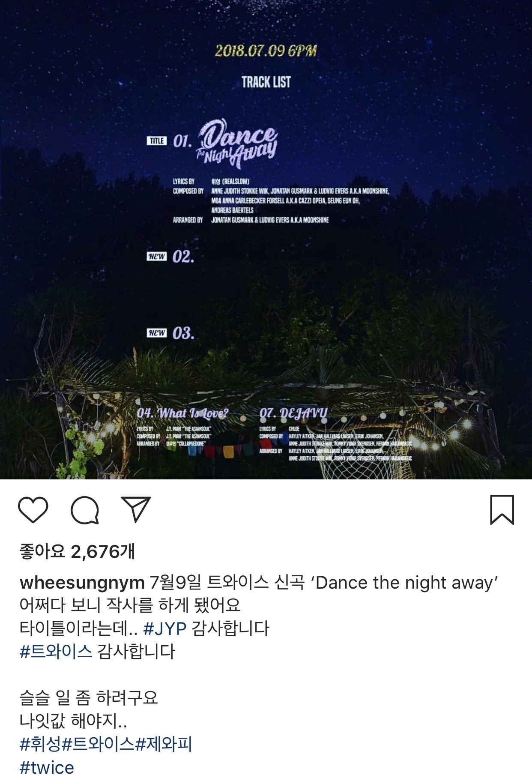View the 좋아요 2,676개 likes list
The image size is (532, 781).
[78, 551]
